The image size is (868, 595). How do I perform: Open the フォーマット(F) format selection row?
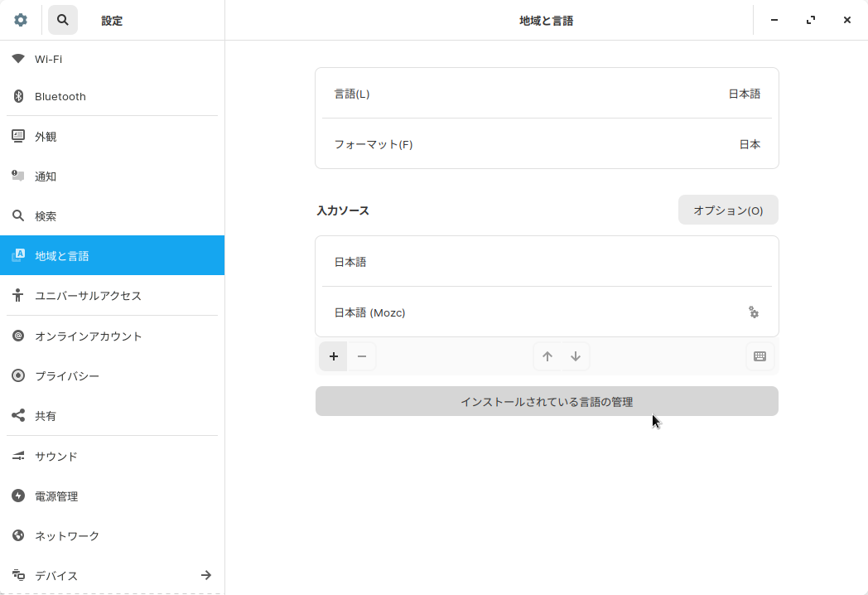point(547,144)
